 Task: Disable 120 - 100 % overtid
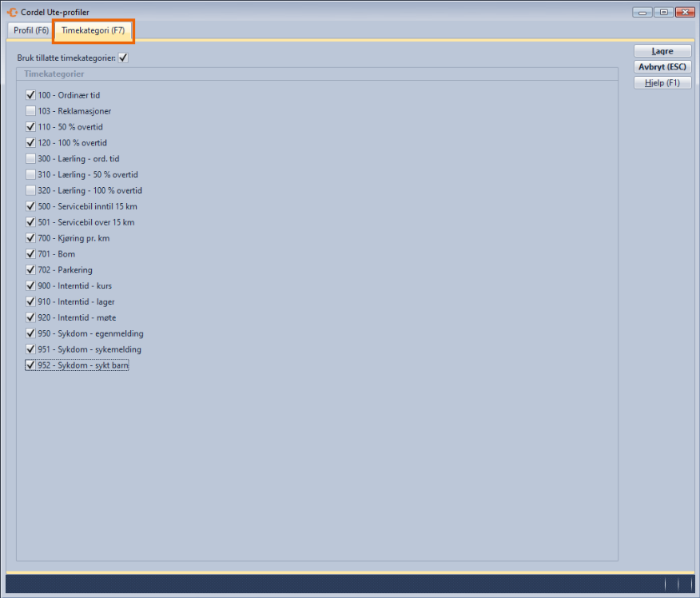click(x=30, y=143)
